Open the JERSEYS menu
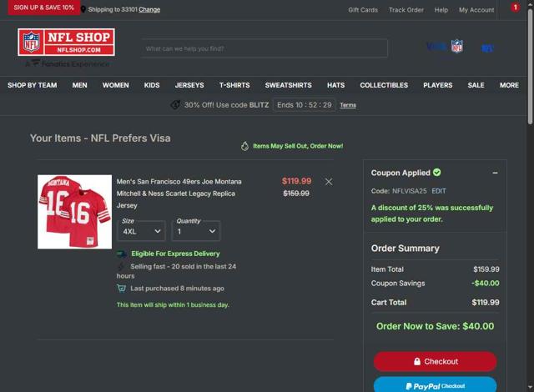This screenshot has height=392, width=534. click(x=189, y=85)
